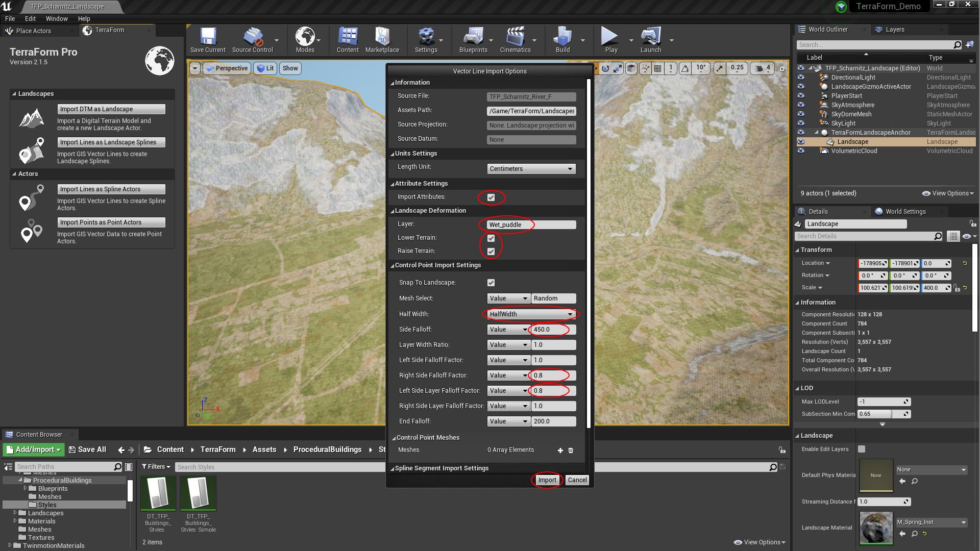980x551 pixels.
Task: Hide PlayerStart via eye icon
Action: coord(801,96)
